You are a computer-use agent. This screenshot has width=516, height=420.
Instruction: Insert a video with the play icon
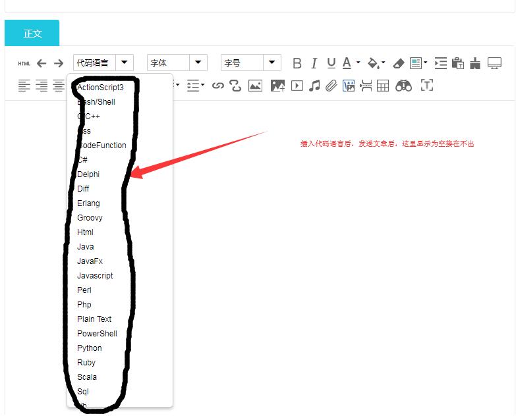coord(297,86)
